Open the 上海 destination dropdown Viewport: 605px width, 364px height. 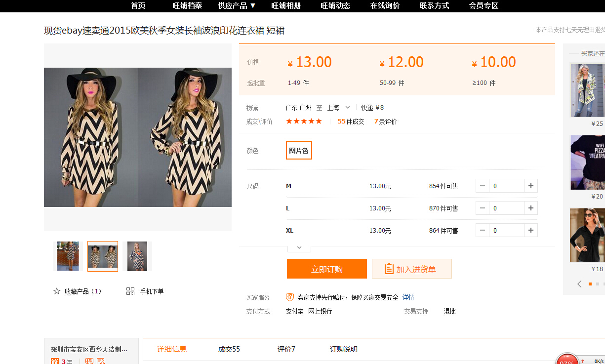[339, 108]
